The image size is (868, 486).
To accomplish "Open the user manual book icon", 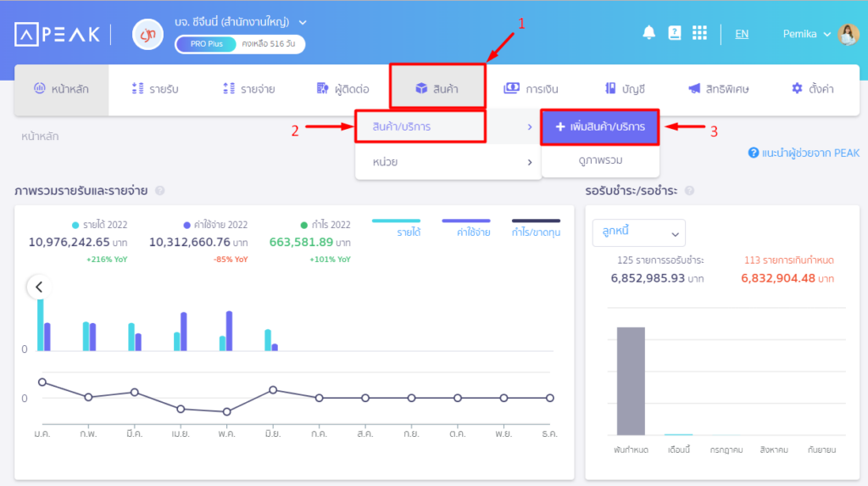I will [675, 33].
